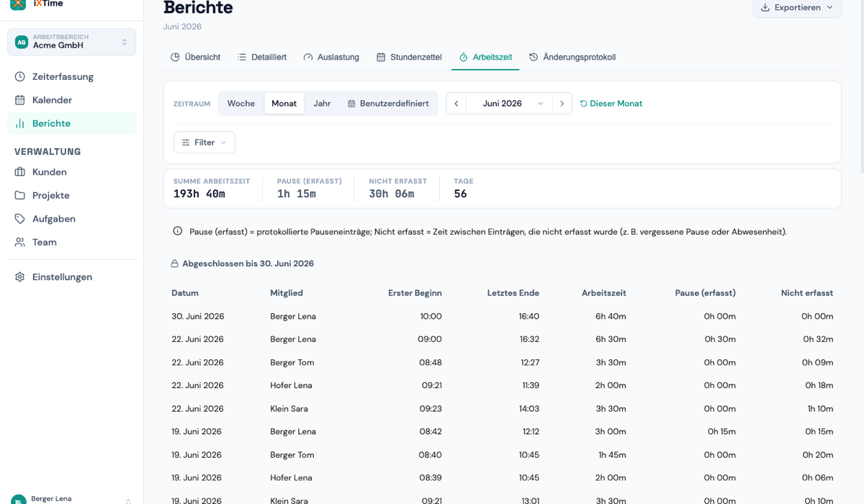Click the Einstellungen gear icon
This screenshot has height=504, width=864.
(x=20, y=276)
